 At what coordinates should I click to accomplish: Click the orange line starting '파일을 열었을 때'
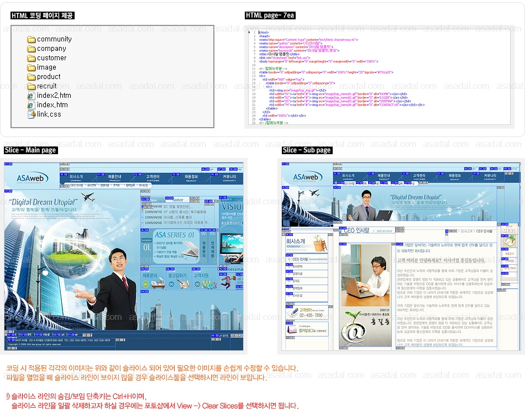pyautogui.click(x=137, y=378)
